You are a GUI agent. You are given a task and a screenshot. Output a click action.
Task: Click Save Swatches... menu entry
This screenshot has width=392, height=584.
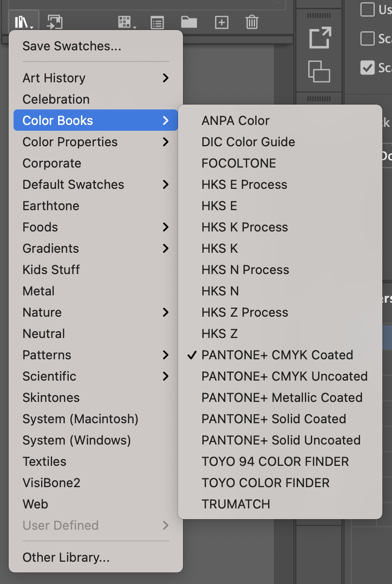pos(72,46)
